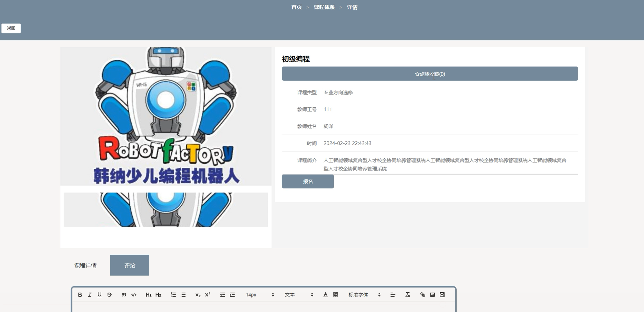Click the 返回 back button
Viewport: 644px width, 312px height.
pos(11,28)
